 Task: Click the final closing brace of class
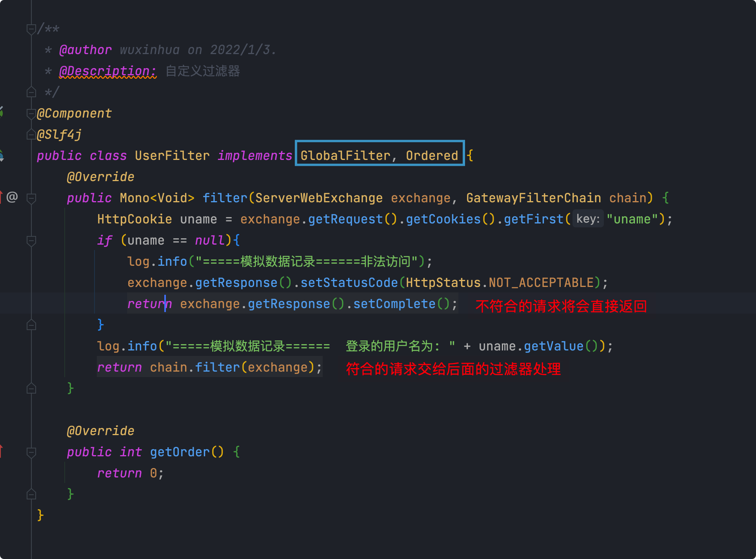pyautogui.click(x=40, y=515)
